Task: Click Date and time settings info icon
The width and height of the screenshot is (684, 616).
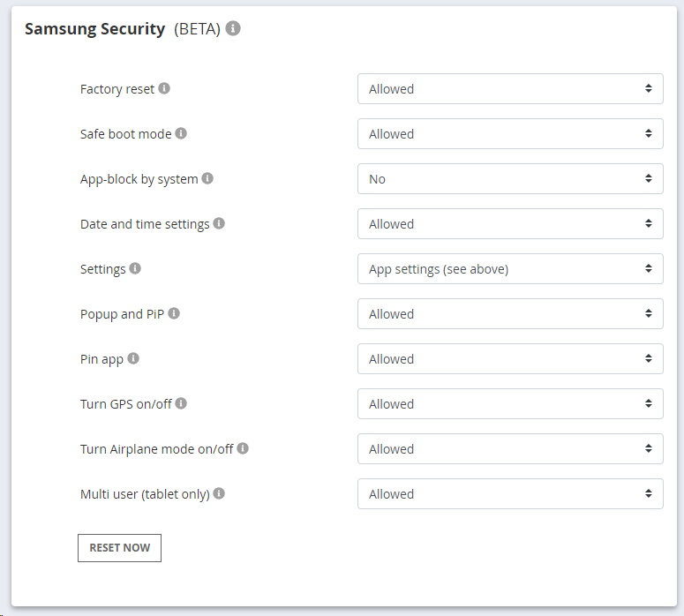Action: tap(219, 223)
